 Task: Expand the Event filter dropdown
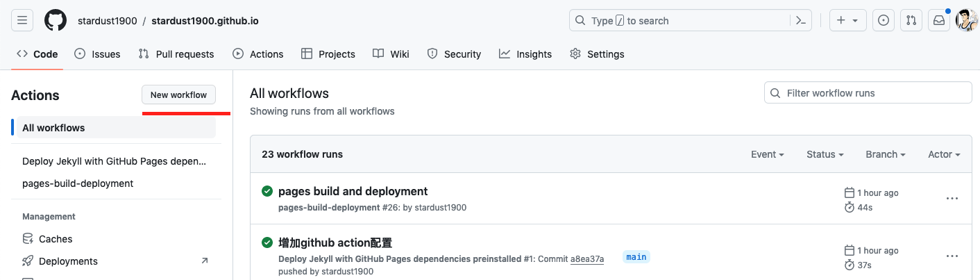tap(768, 154)
